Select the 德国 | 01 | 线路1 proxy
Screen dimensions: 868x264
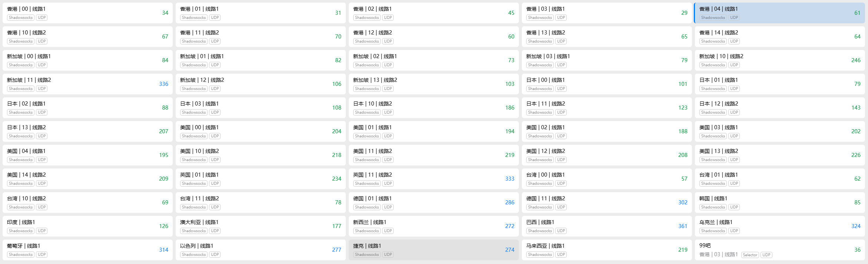click(434, 203)
